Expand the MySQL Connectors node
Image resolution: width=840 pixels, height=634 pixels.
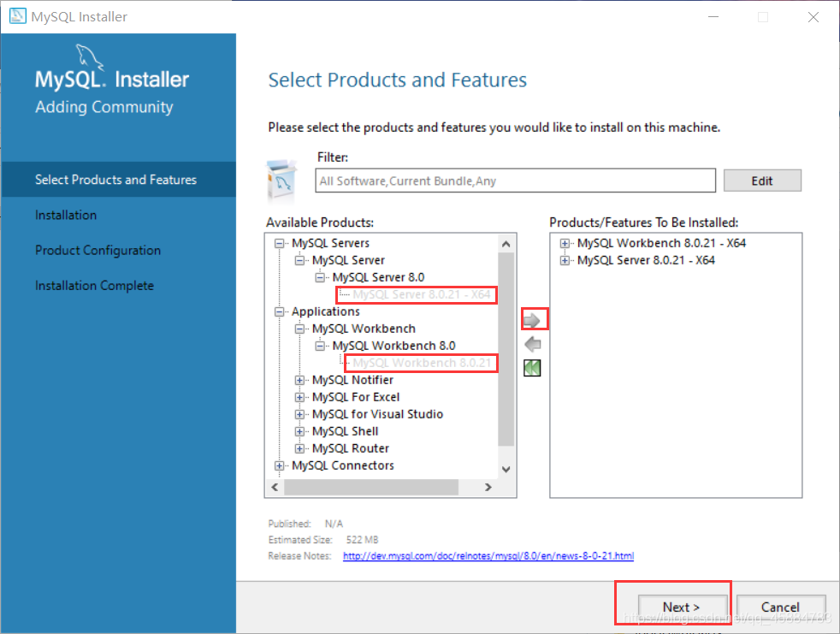click(279, 465)
